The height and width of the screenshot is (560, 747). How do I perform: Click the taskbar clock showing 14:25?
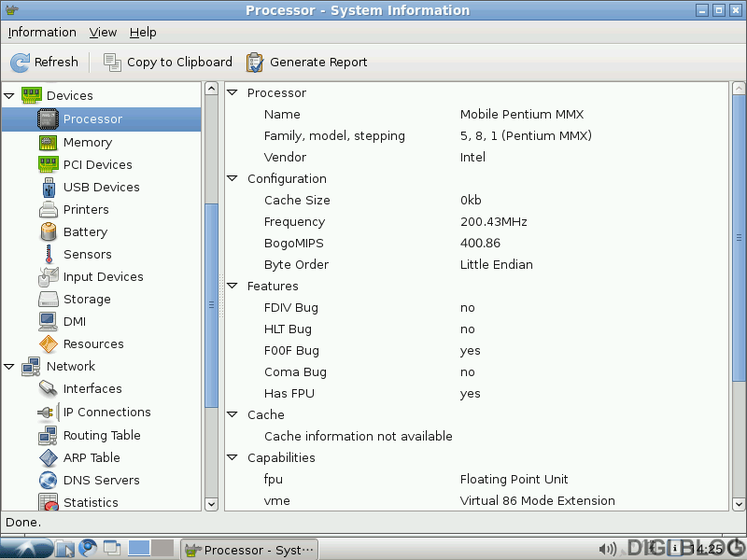pos(706,550)
